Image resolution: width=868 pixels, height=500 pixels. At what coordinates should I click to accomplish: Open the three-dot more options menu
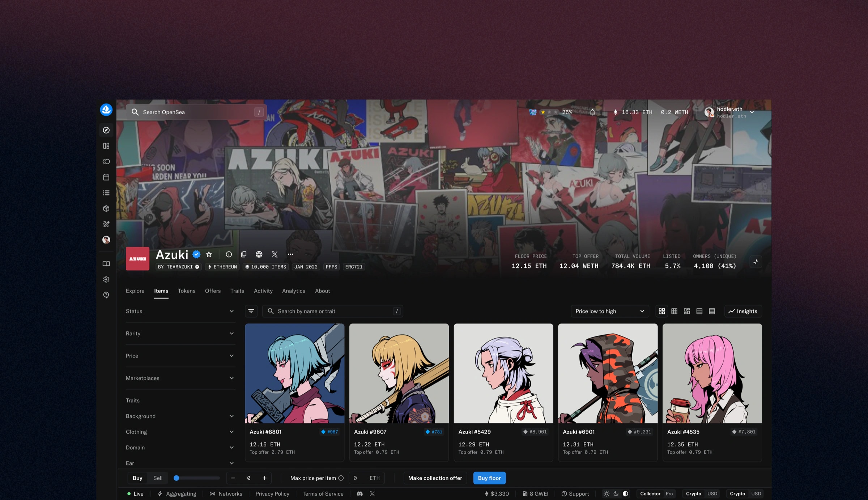(x=290, y=254)
